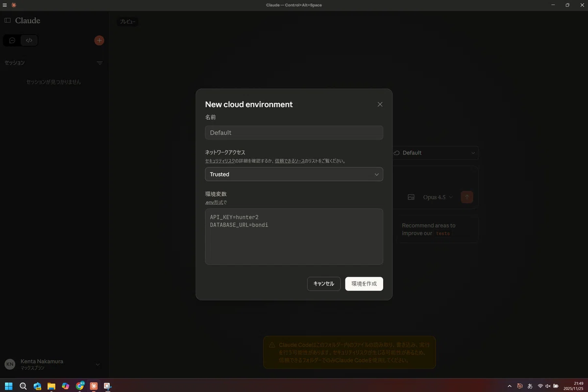Open the 信頼できるソース link
Image resolution: width=588 pixels, height=392 pixels.
289,161
